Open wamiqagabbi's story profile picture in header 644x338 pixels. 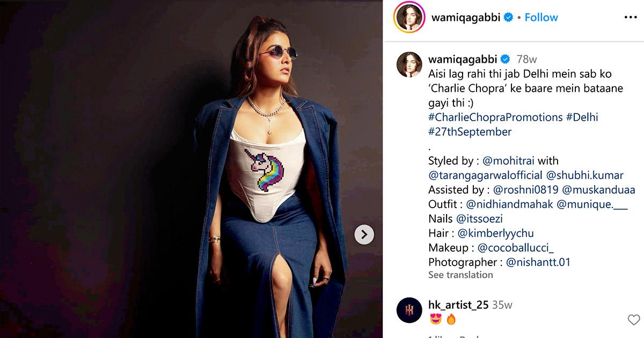pyautogui.click(x=409, y=18)
